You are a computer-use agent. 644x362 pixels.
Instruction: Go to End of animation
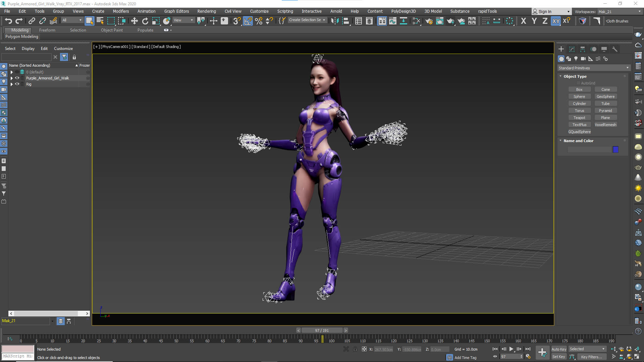tap(528, 349)
